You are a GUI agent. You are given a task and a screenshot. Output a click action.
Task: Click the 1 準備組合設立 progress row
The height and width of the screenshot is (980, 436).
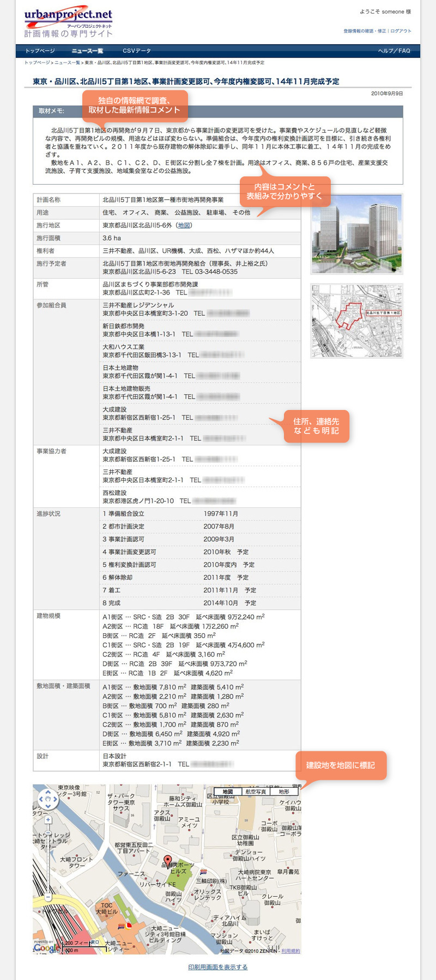200,514
